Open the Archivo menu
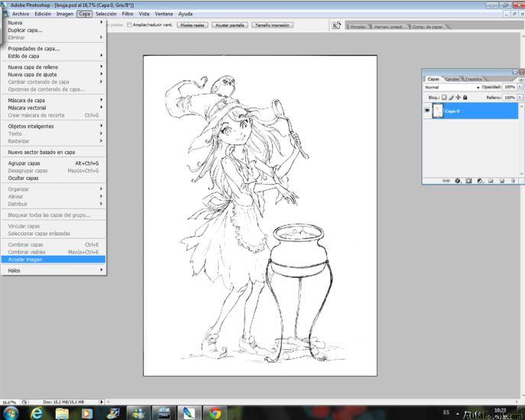Image resolution: width=525 pixels, height=420 pixels. click(x=21, y=14)
